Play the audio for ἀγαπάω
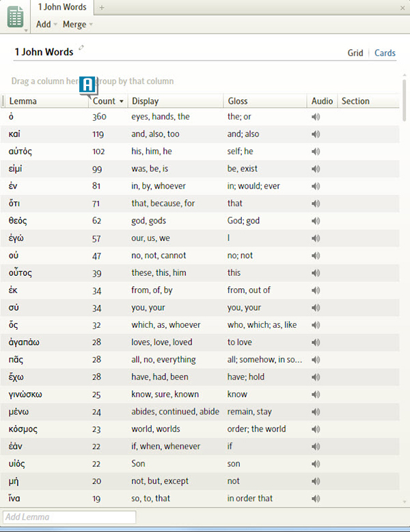The height and width of the screenshot is (532, 410). coord(316,343)
